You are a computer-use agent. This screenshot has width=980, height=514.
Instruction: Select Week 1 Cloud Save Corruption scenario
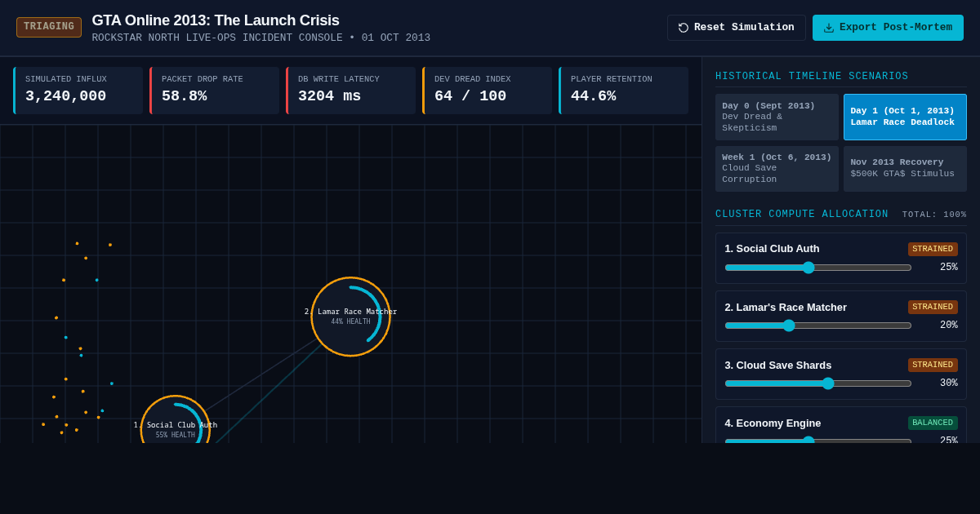pyautogui.click(x=777, y=169)
